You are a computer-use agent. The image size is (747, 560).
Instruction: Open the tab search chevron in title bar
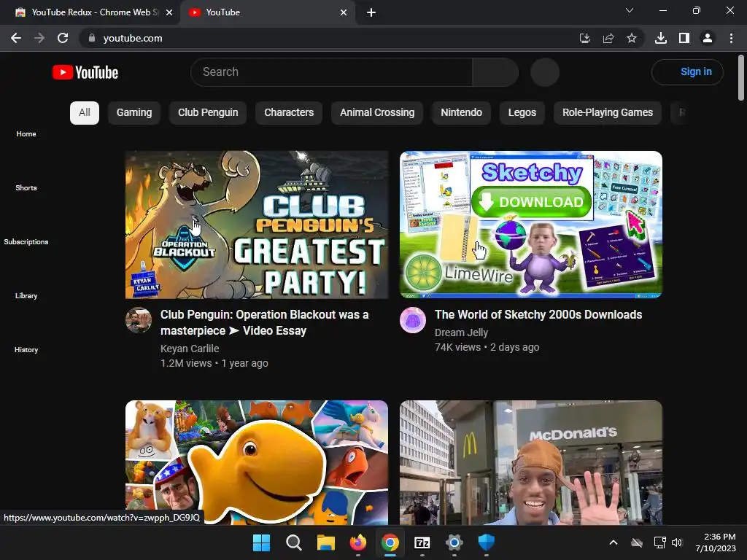(x=630, y=10)
